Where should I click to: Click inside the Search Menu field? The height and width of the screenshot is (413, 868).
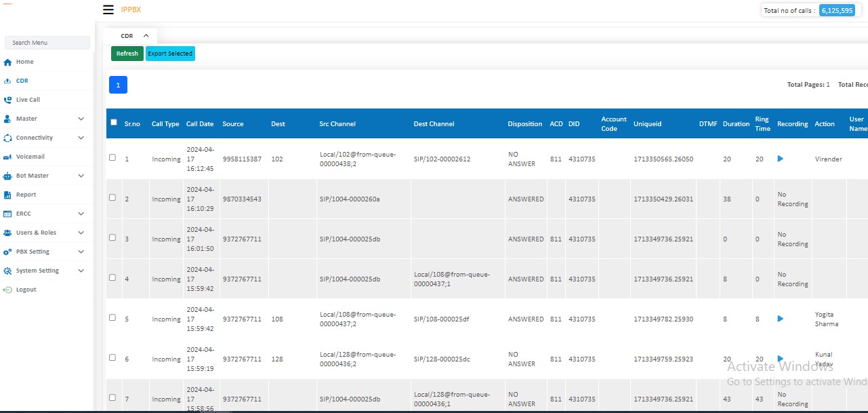(47, 42)
